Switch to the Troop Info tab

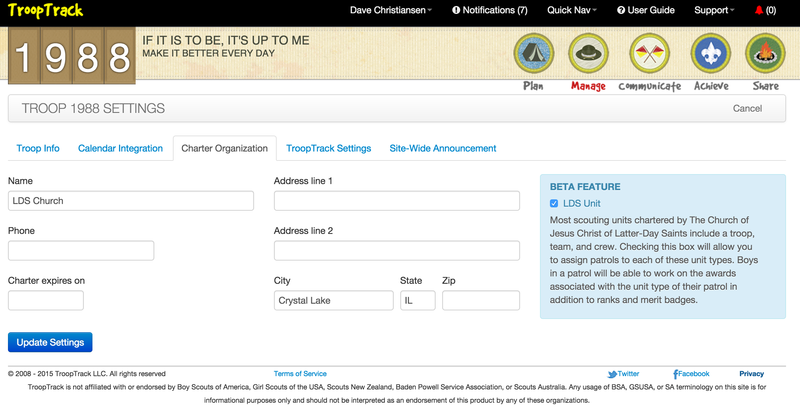pos(38,149)
